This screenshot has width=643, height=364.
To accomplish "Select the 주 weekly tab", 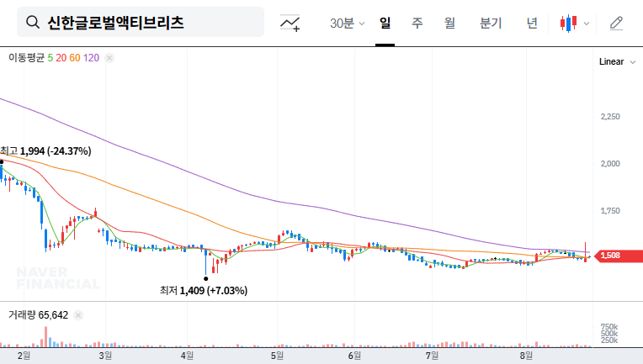I will coord(417,23).
